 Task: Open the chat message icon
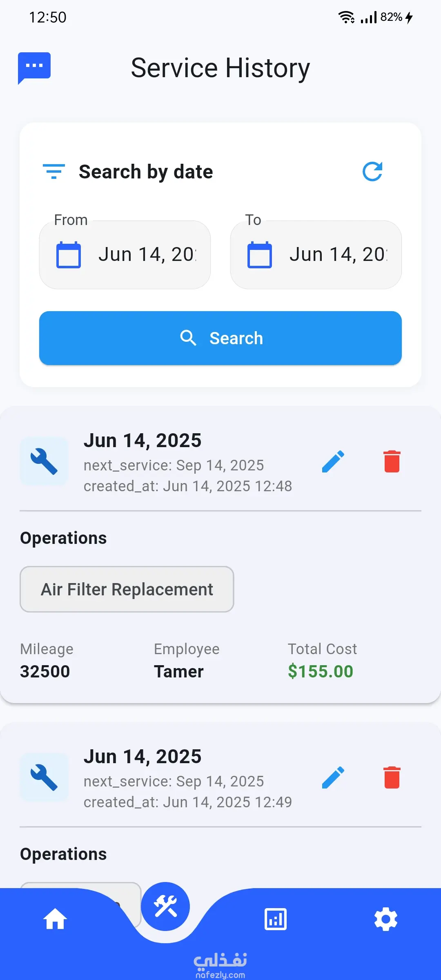34,67
